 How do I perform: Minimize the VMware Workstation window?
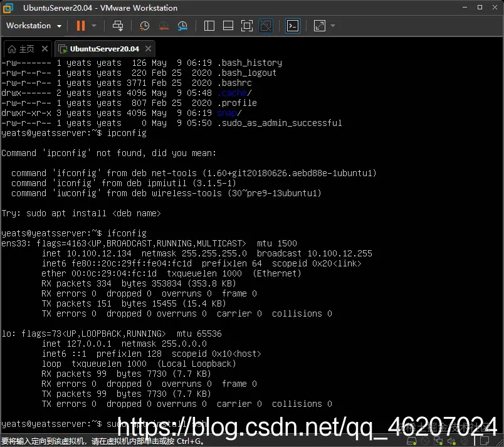tap(465, 7)
